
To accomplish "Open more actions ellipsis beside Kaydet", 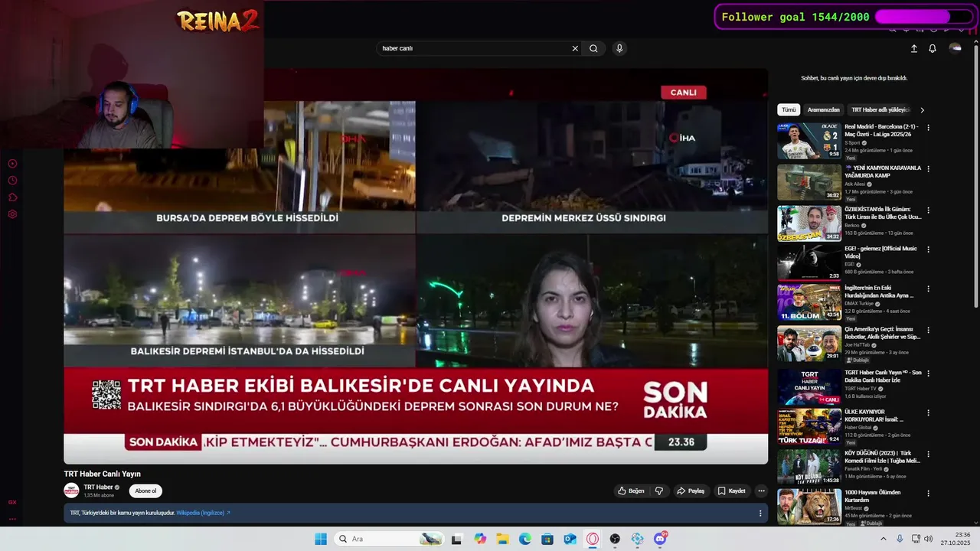I will (761, 491).
